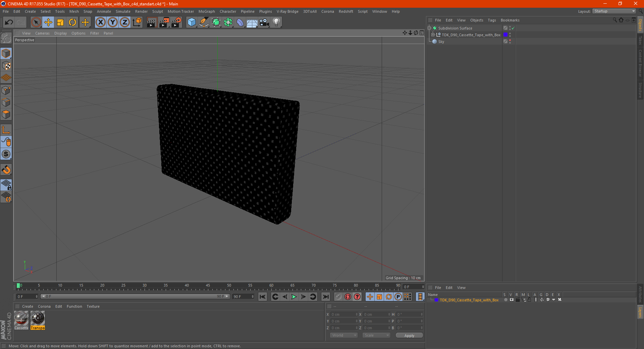Toggle Z axis lock
The width and height of the screenshot is (644, 349).
pos(125,22)
